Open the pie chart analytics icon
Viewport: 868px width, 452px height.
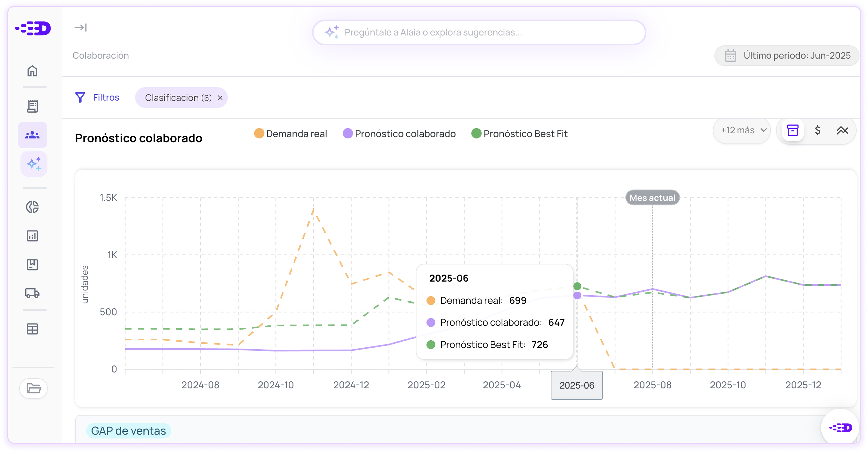32,207
